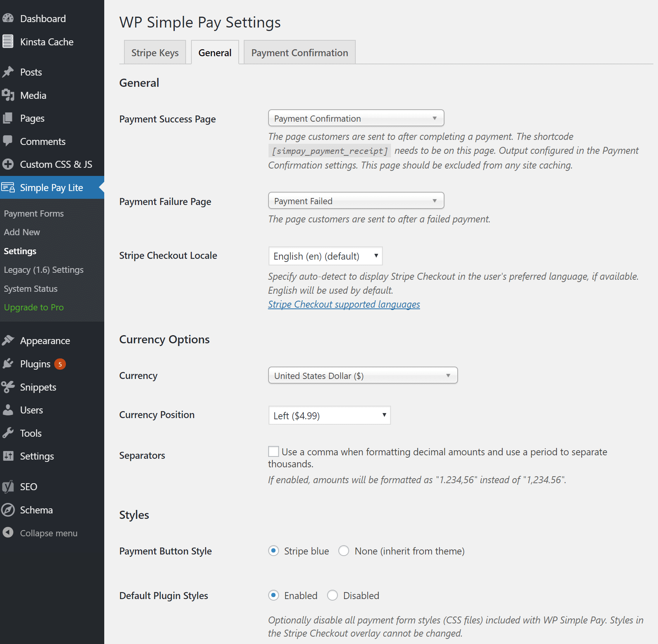Open the Stripe Checkout Locale dropdown
The width and height of the screenshot is (658, 644).
pyautogui.click(x=325, y=256)
